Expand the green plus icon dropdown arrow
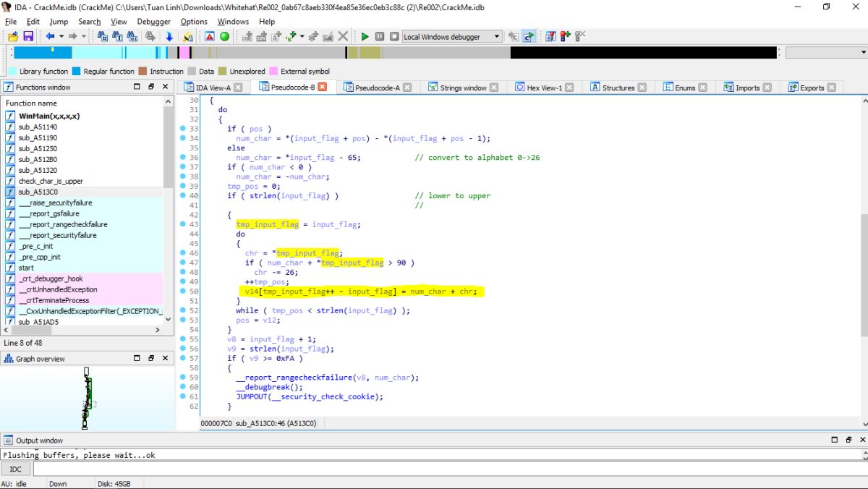Screen dimensions: 868x489 (302, 36)
